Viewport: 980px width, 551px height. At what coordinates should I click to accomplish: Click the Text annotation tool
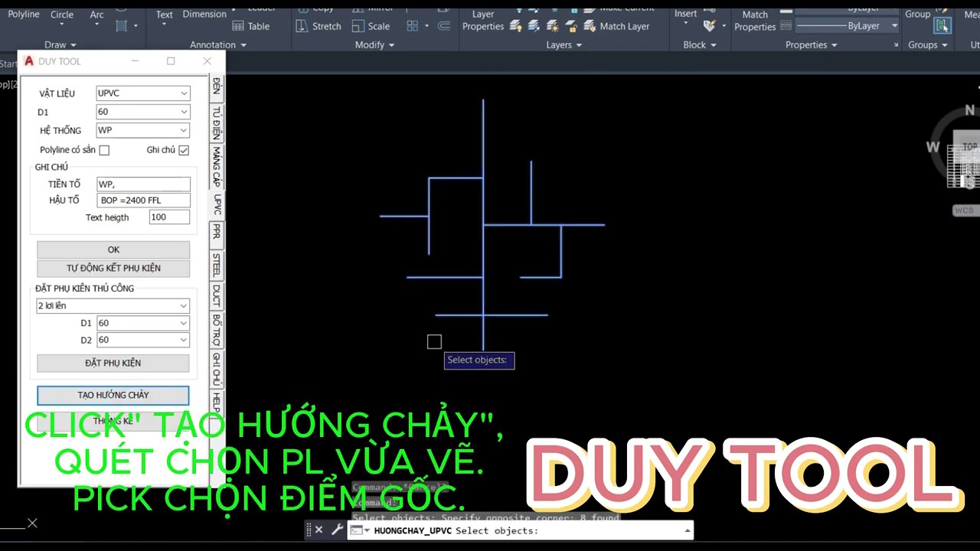(165, 15)
